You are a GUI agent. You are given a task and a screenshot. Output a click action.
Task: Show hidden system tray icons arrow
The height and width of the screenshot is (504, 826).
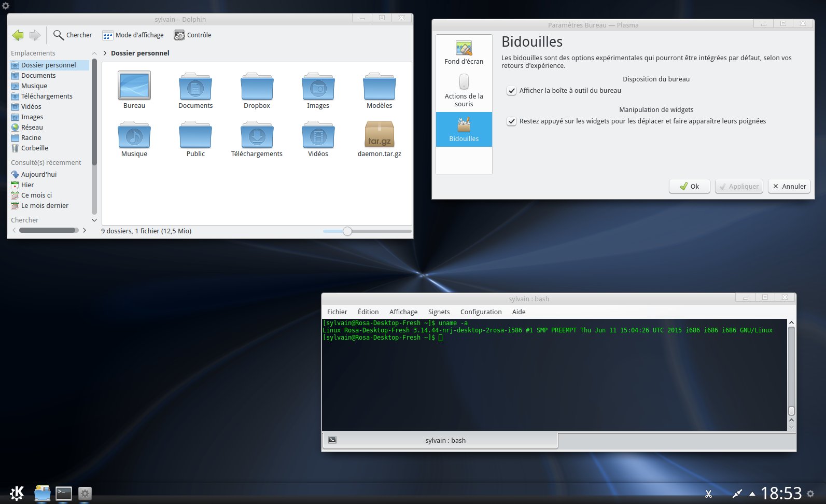coord(752,494)
